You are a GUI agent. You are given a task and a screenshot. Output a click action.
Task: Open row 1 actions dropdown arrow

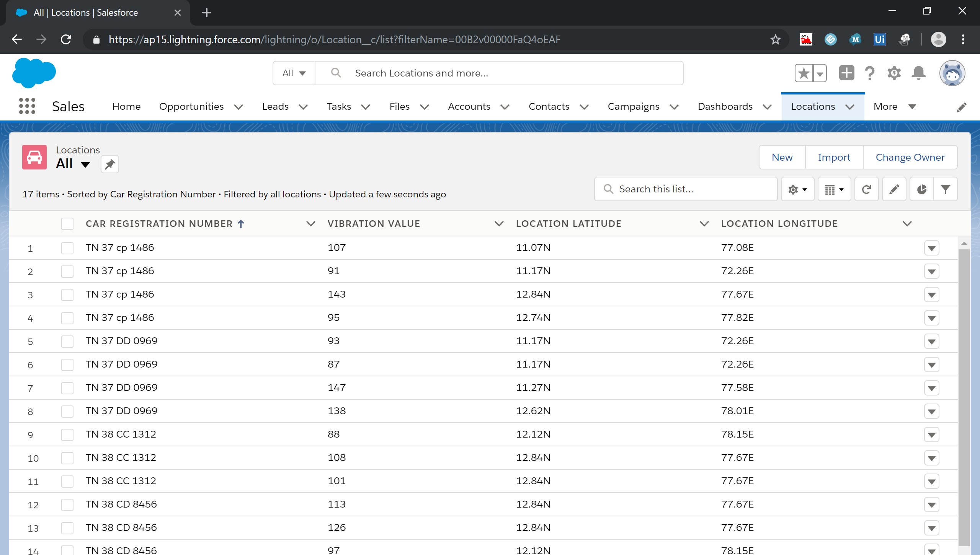pos(931,248)
